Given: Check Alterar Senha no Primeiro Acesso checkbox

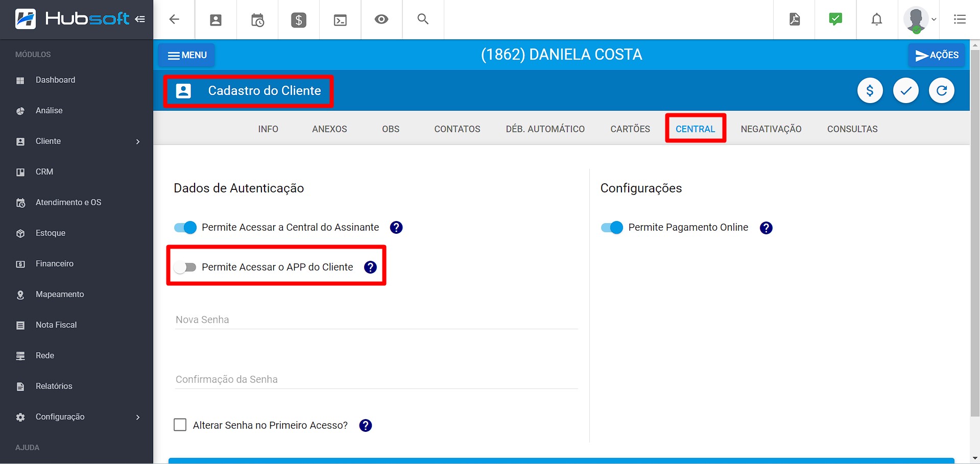Looking at the screenshot, I should pyautogui.click(x=180, y=425).
